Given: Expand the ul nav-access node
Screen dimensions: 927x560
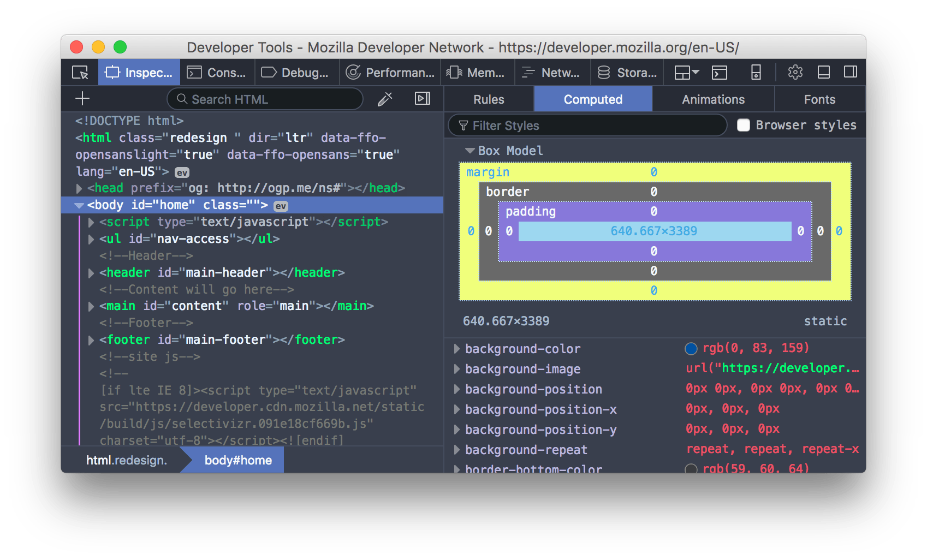Looking at the screenshot, I should tap(91, 239).
